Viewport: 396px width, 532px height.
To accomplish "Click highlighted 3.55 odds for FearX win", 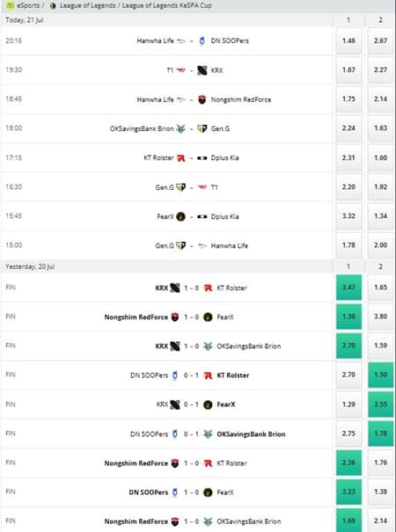I will tap(380, 404).
